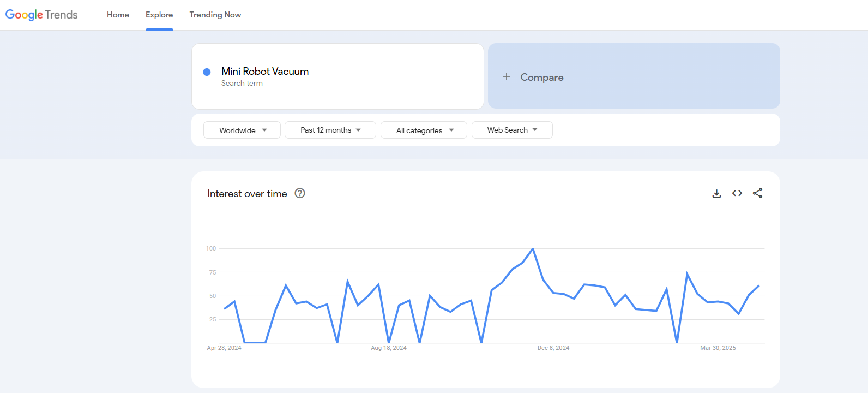This screenshot has width=868, height=393.
Task: Open the All categories dropdown
Action: (x=424, y=130)
